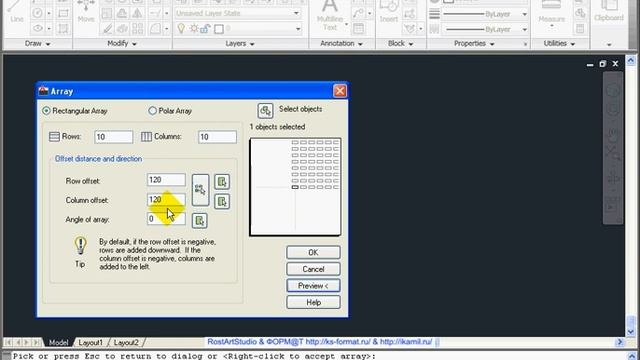Screen dimensions: 640x360
Task: Select the Ellipse tool in Draw panel
Action: (x=37, y=29)
